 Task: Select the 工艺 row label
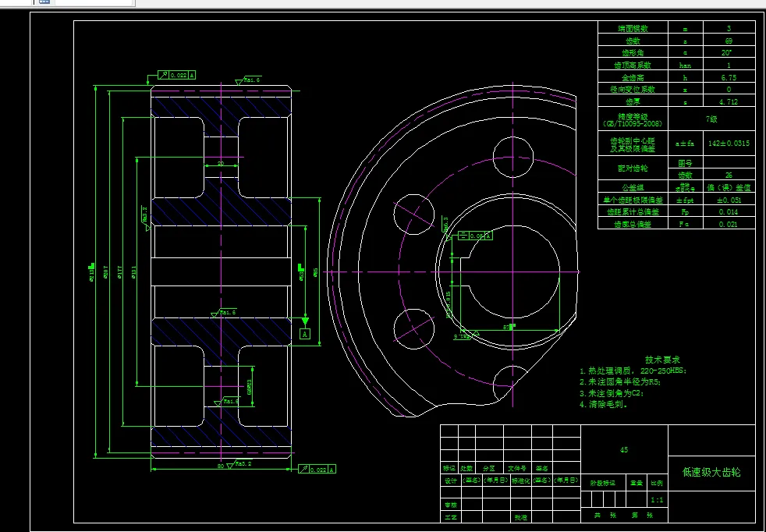[x=450, y=516]
